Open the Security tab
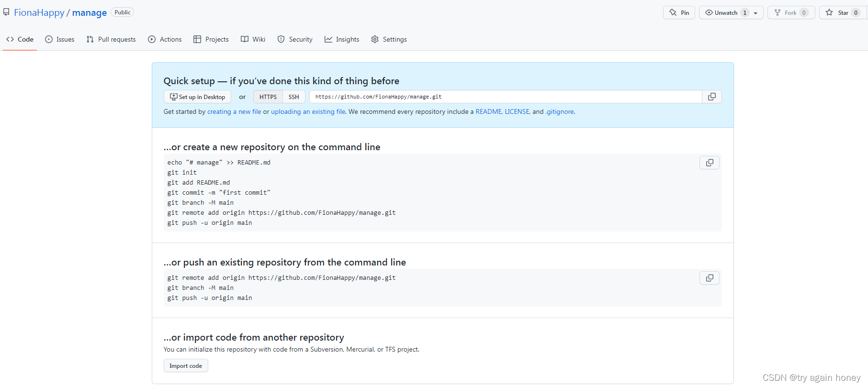868x387 pixels. click(295, 39)
